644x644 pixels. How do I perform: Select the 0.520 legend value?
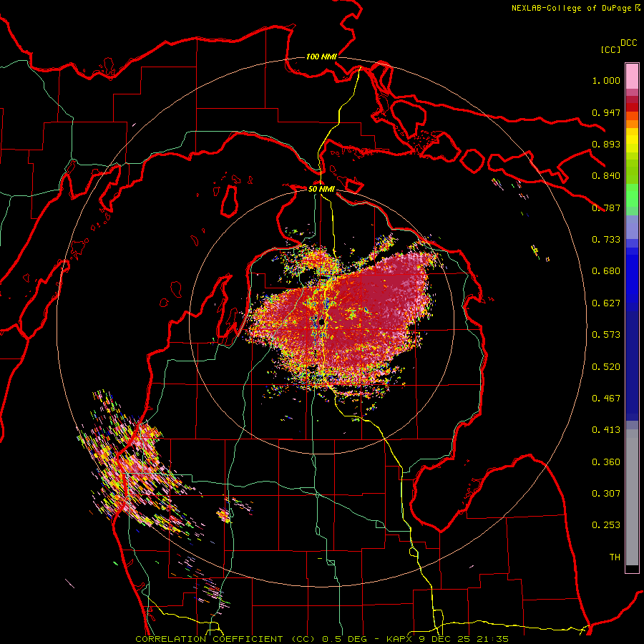click(x=606, y=367)
